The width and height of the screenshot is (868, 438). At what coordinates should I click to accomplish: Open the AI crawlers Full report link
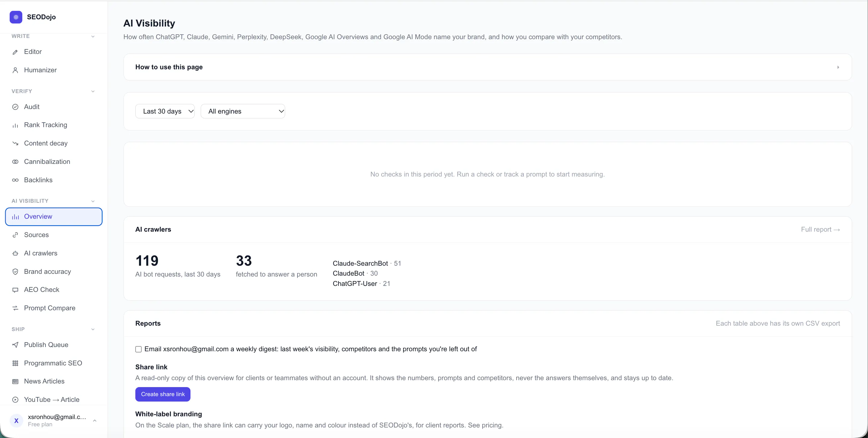(820, 230)
